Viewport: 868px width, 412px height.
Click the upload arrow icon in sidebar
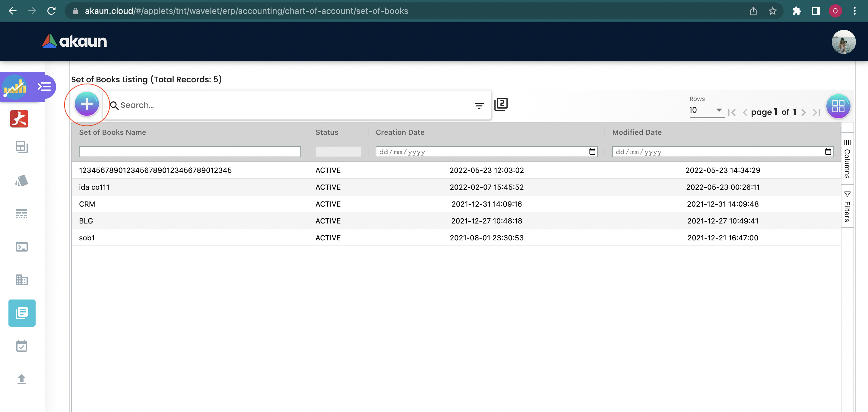pos(22,379)
